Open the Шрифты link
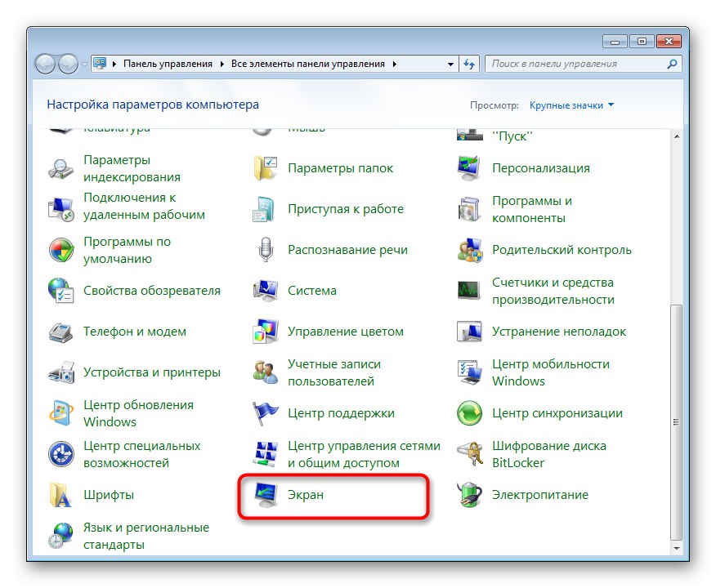The width and height of the screenshot is (716, 588). (109, 495)
